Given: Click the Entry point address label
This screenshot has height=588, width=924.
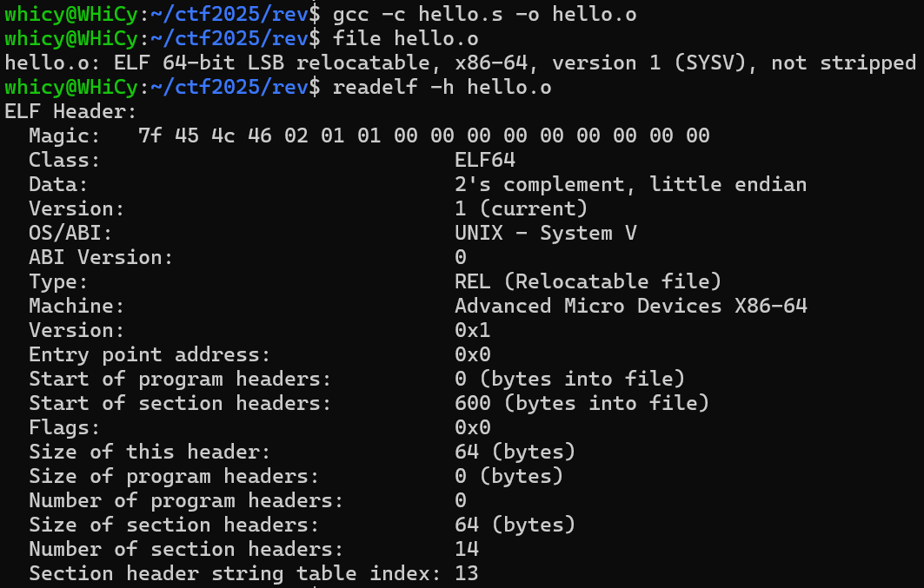Looking at the screenshot, I should 150,355.
